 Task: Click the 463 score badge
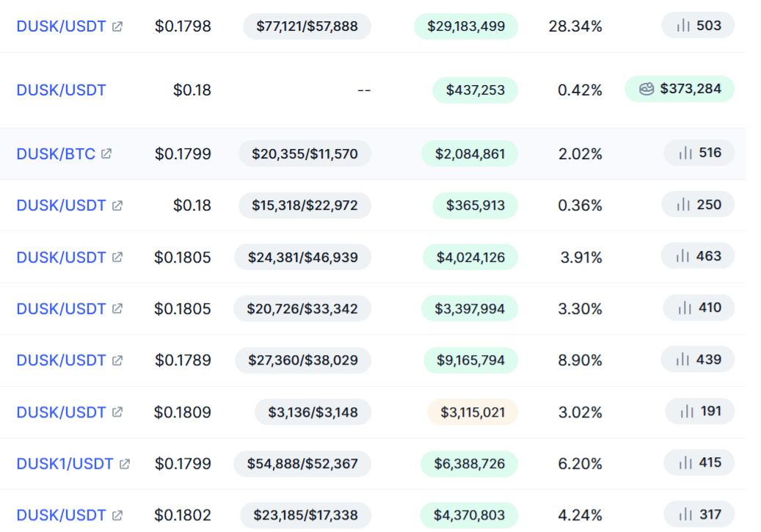(x=698, y=256)
